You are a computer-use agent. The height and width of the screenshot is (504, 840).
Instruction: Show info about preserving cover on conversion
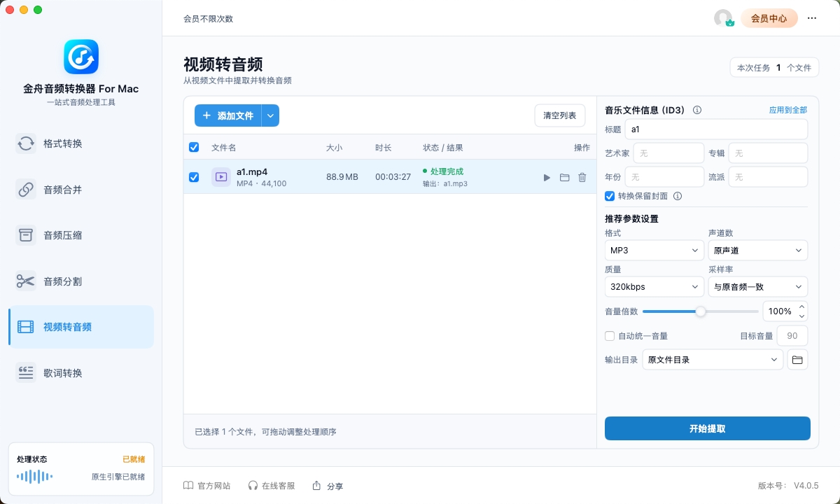tap(678, 196)
